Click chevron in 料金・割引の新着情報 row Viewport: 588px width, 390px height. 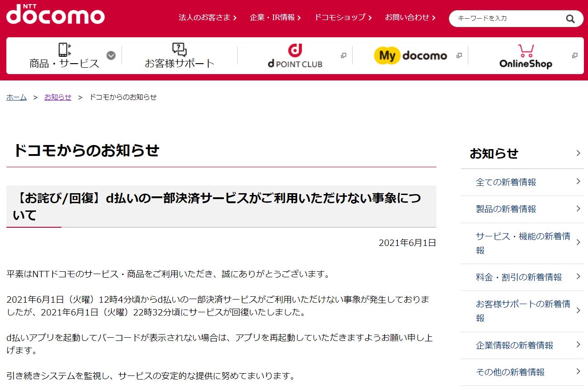[578, 277]
